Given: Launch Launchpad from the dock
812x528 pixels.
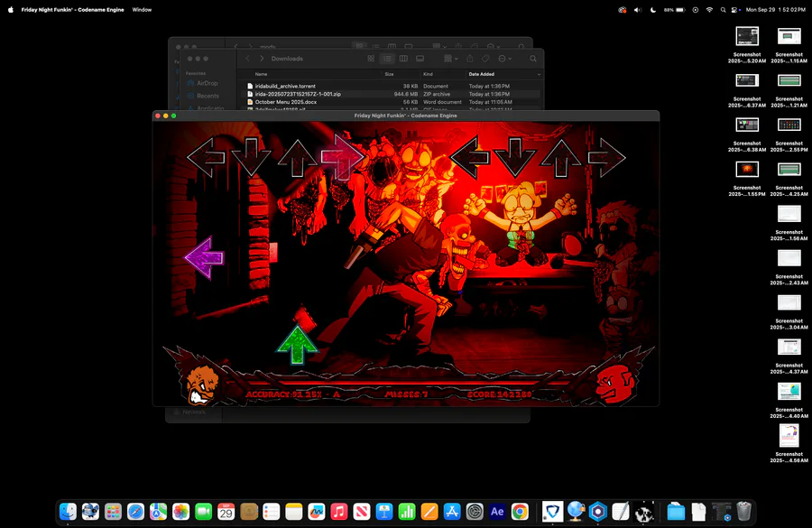Looking at the screenshot, I should (x=113, y=512).
